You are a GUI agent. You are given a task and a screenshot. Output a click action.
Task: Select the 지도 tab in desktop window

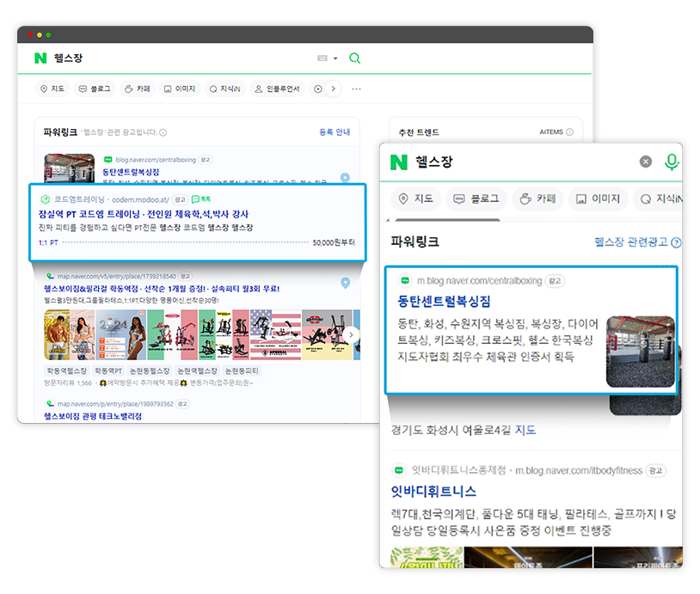pyautogui.click(x=52, y=89)
